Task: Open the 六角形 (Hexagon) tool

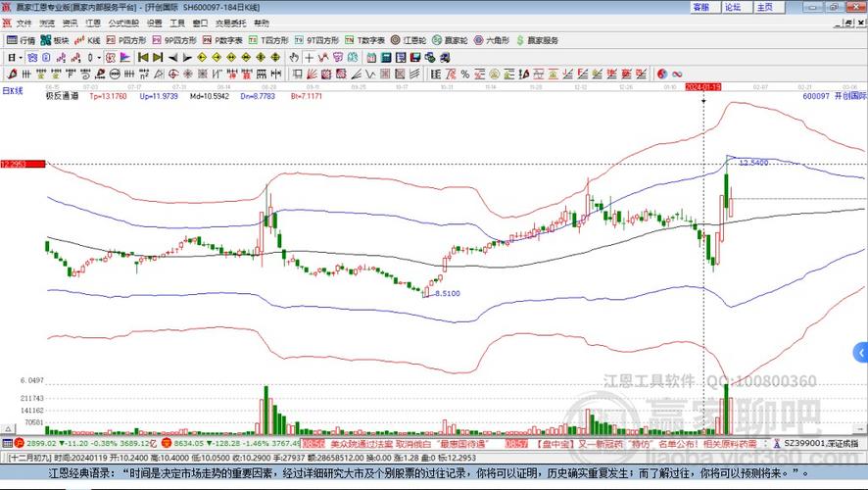Action: pos(490,40)
